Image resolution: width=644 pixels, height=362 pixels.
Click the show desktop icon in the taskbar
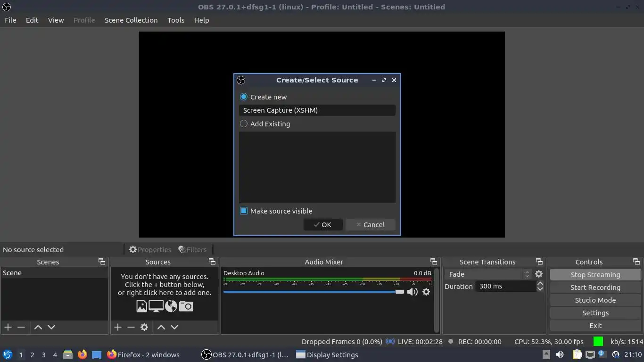click(x=97, y=354)
